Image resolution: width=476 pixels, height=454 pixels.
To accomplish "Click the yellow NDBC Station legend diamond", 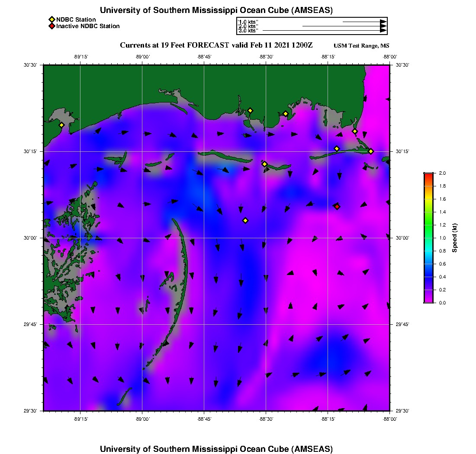I will pyautogui.click(x=52, y=20).
